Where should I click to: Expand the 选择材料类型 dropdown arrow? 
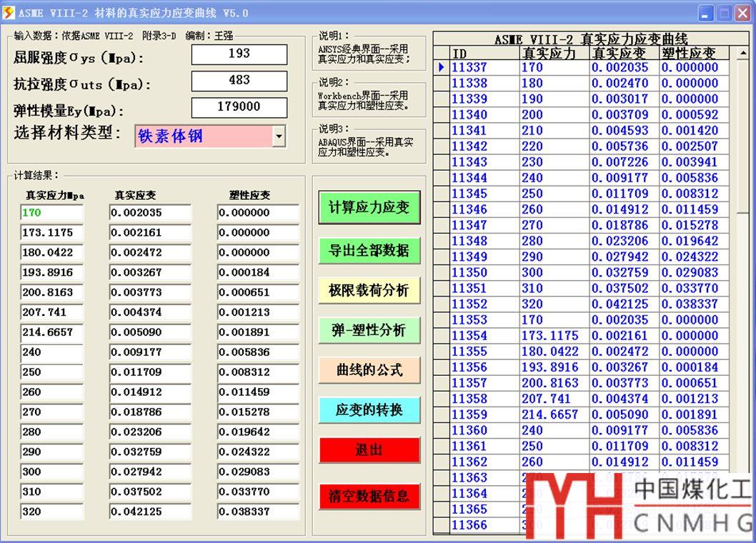279,136
